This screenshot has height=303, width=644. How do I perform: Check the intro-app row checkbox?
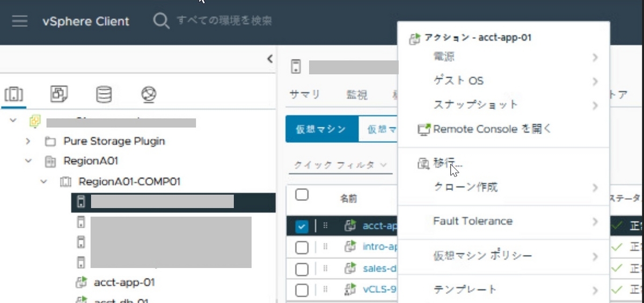[302, 247]
